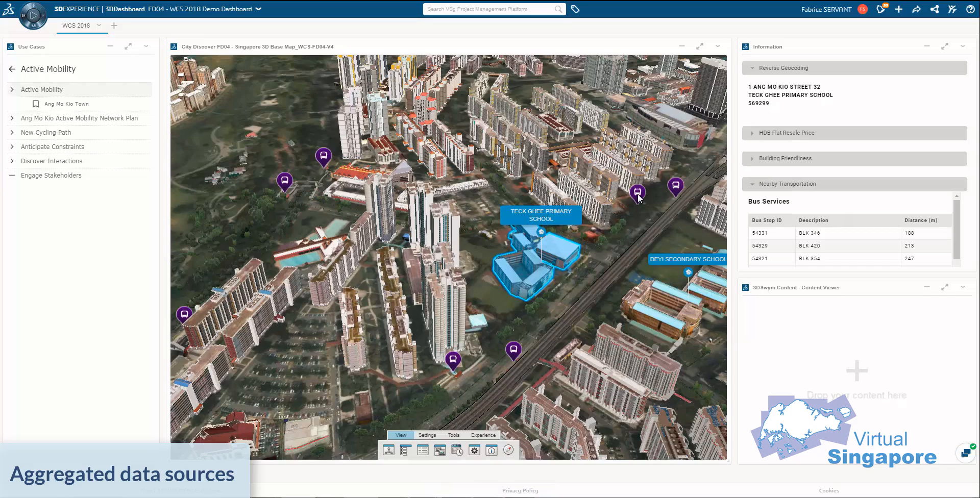Image resolution: width=980 pixels, height=498 pixels.
Task: Click the Privacy Policy link
Action: pos(520,491)
